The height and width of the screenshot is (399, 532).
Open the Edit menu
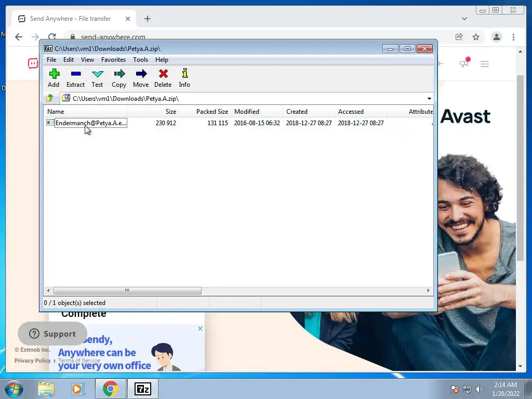[x=69, y=60]
